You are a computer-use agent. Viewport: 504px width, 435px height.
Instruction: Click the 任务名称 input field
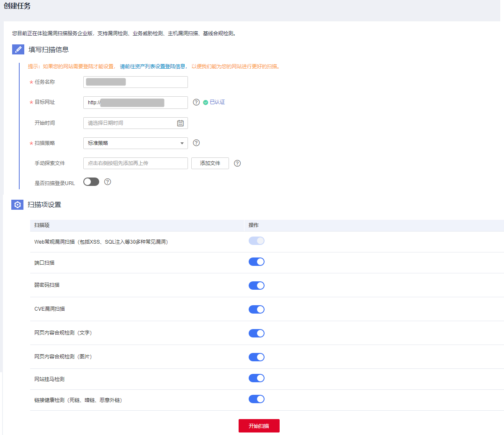coord(135,82)
